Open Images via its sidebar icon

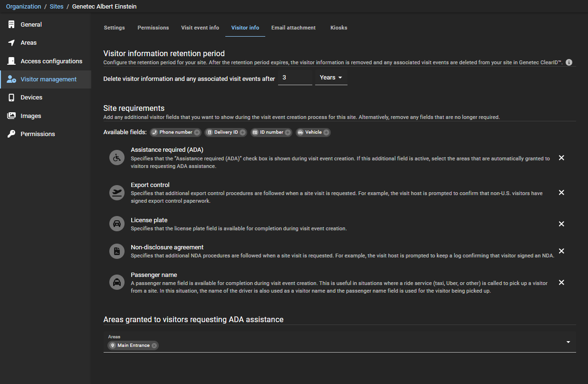(x=11, y=116)
